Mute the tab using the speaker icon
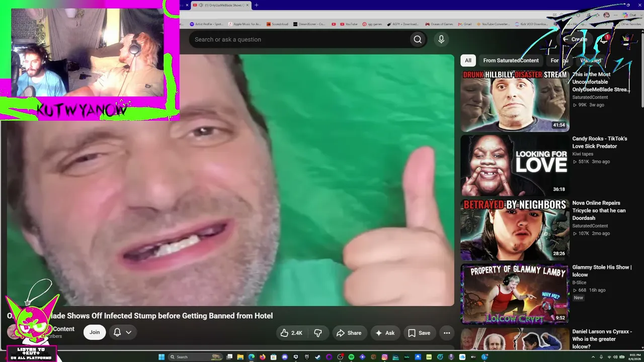This screenshot has width=644, height=362. coord(201,5)
